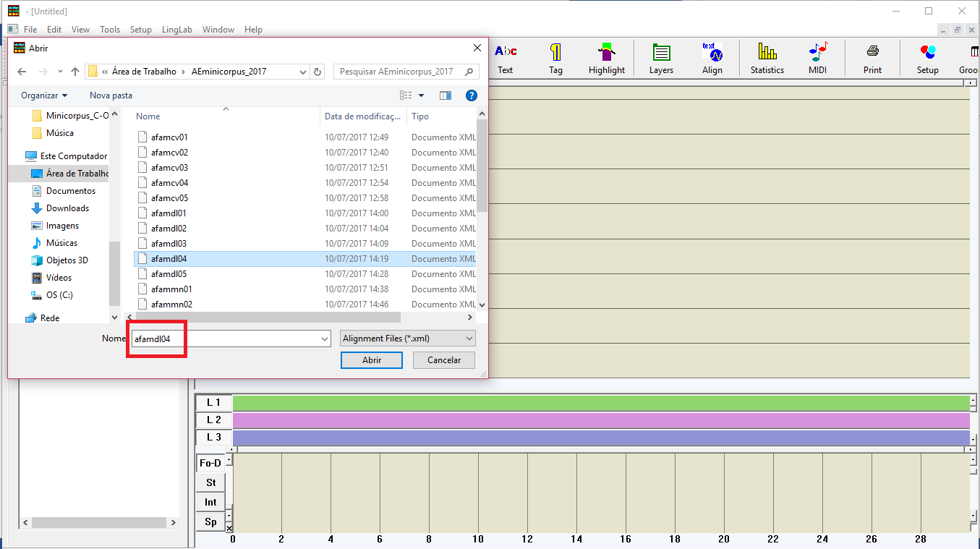Open the Tools menu
Image resolution: width=980 pixels, height=549 pixels.
pos(110,30)
